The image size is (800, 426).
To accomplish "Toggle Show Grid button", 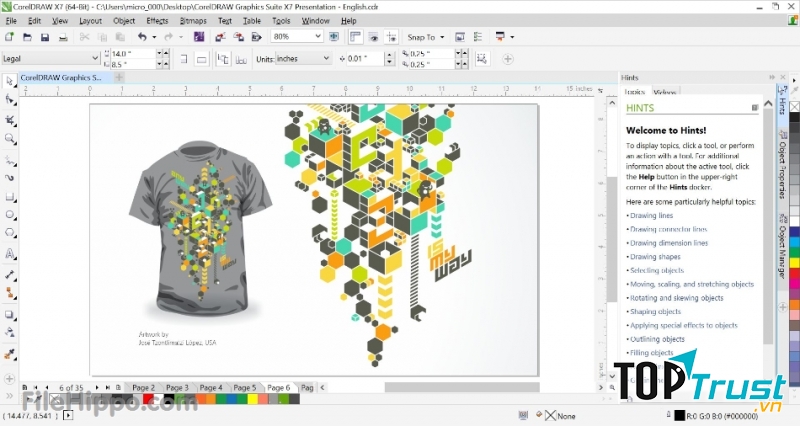I will pyautogui.click(x=373, y=37).
